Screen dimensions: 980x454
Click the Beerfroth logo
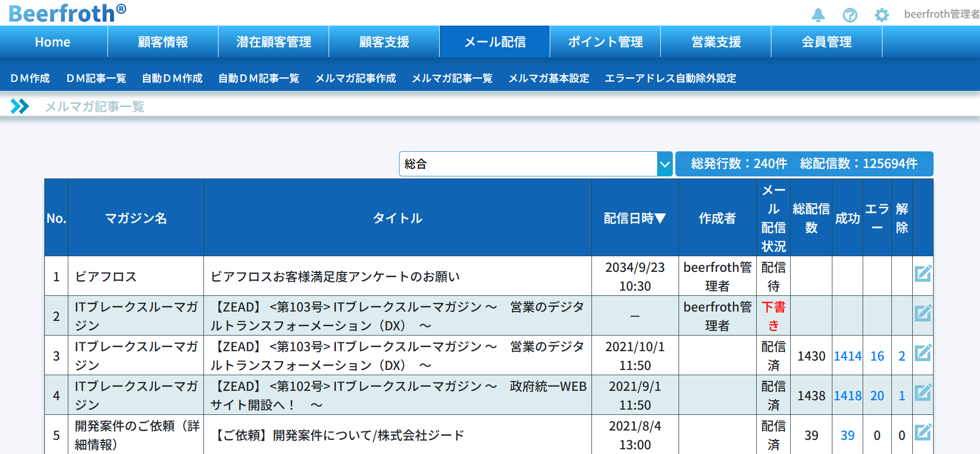(67, 13)
